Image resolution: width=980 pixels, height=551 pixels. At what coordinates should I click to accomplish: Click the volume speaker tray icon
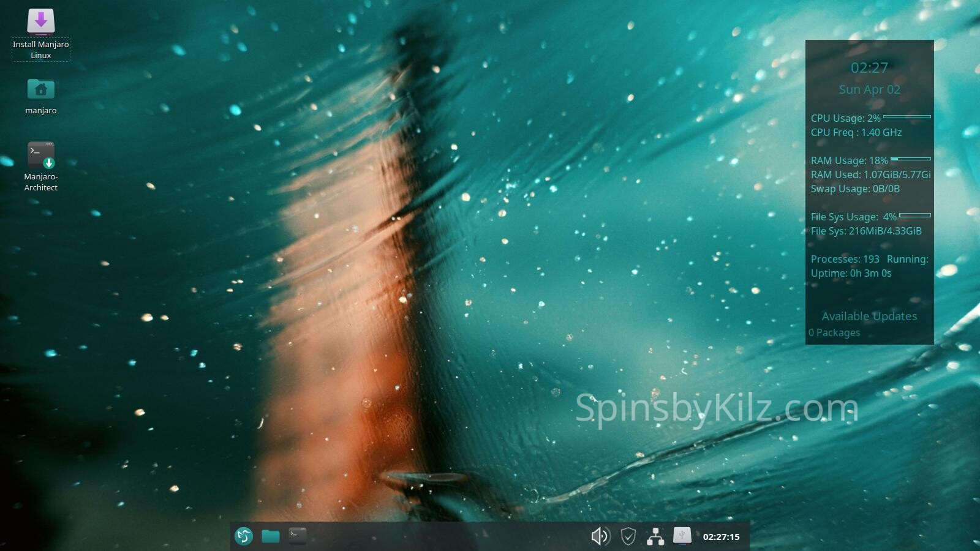(x=600, y=536)
